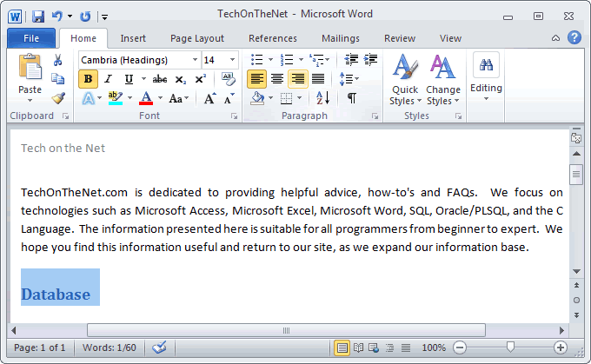Screen dimensions: 591x364
Task: Increase the paragraph indent
Action: (x=370, y=60)
